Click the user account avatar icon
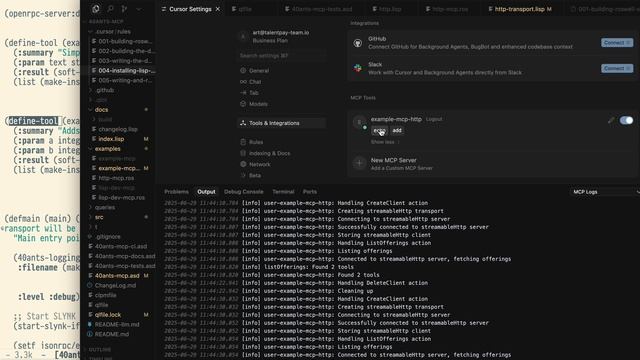 coord(243,36)
